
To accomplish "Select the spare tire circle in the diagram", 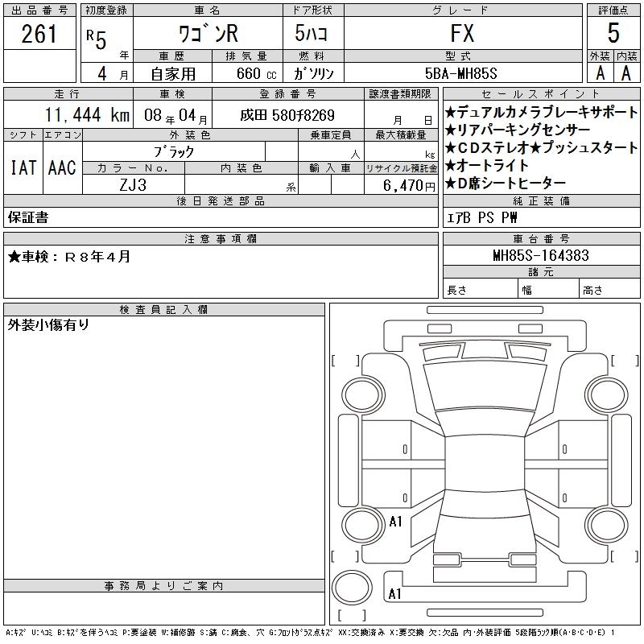I will point(352,587).
